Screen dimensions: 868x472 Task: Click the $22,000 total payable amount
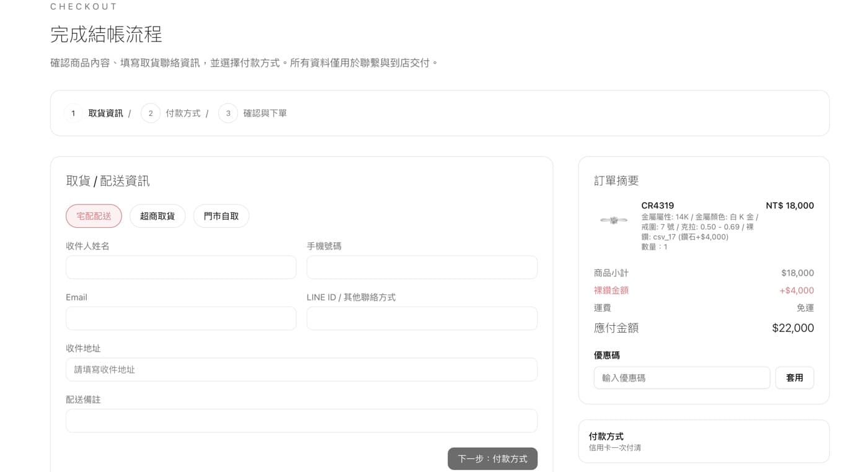pyautogui.click(x=793, y=328)
